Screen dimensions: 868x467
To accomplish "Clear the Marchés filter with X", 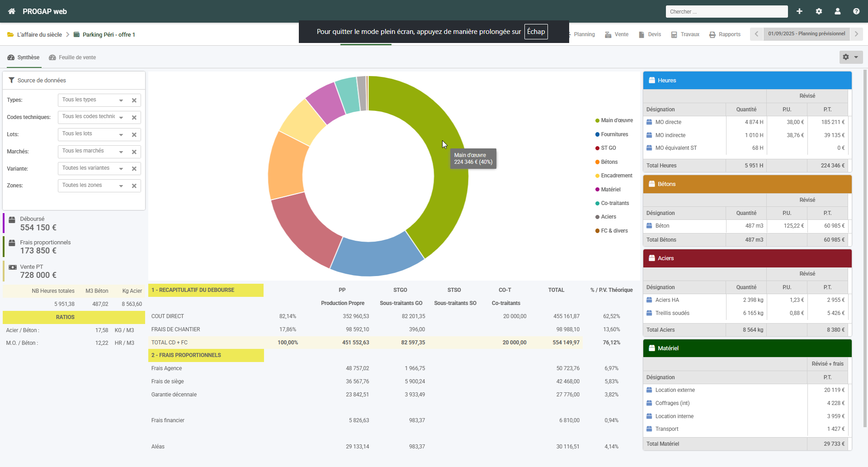I will [134, 152].
